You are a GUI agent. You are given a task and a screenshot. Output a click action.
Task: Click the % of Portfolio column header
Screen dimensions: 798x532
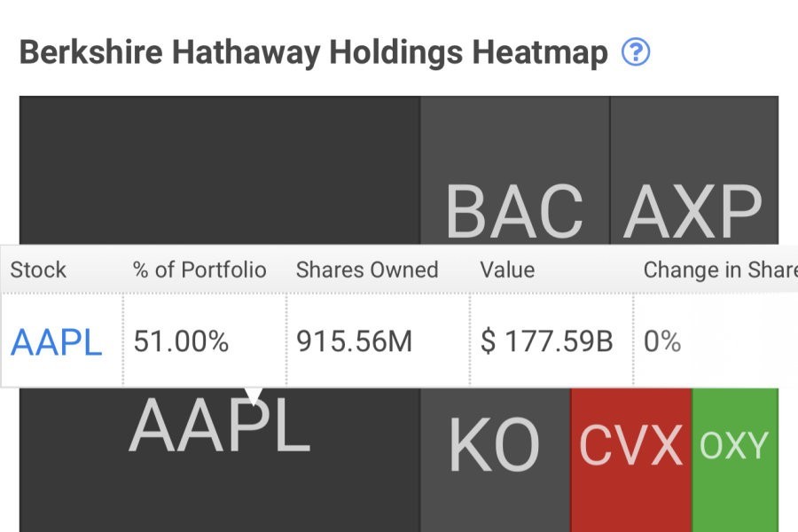pos(199,270)
